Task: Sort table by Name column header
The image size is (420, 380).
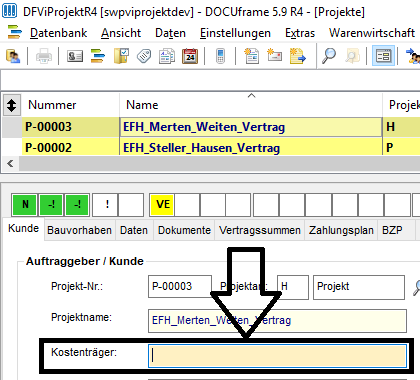Action: tap(251, 105)
